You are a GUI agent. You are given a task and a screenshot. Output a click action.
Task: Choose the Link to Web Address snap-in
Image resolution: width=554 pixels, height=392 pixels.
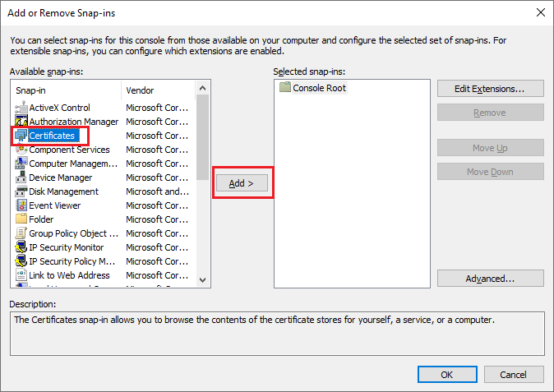69,275
